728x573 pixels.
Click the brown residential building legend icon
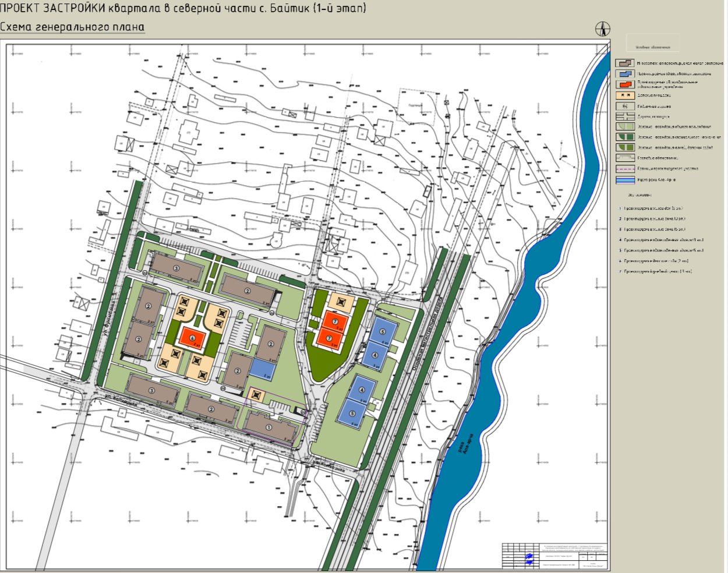point(625,63)
